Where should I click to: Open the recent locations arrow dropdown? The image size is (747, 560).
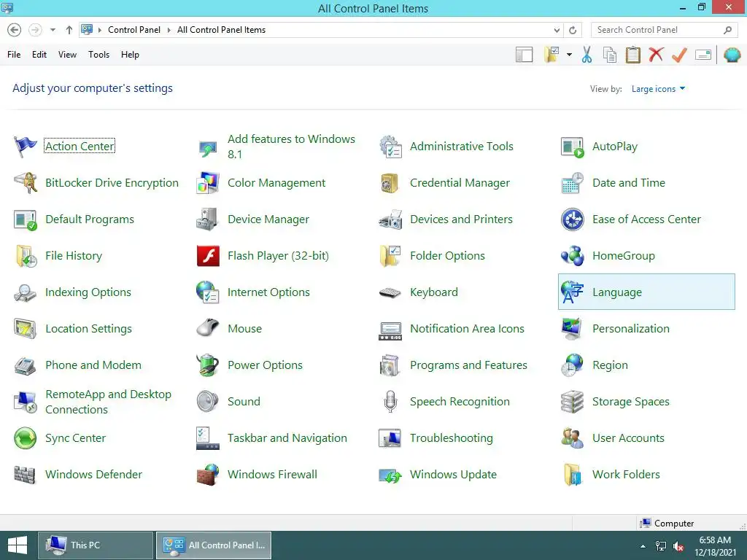53,30
